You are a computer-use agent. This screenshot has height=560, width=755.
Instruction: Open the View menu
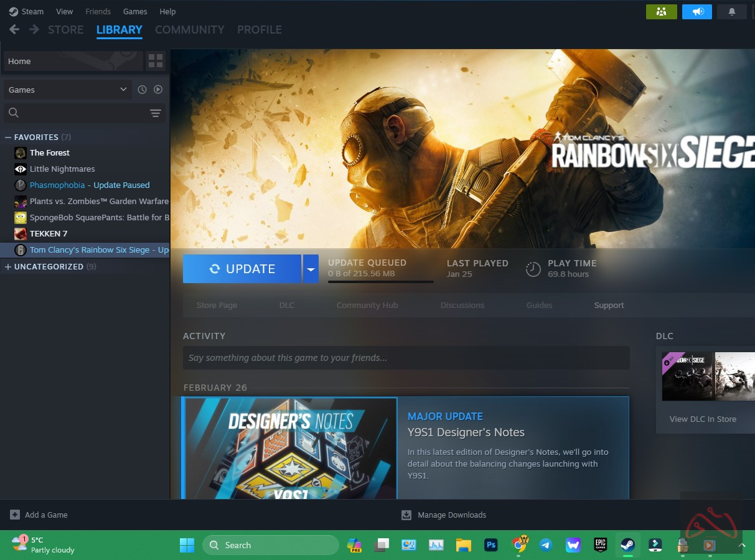[x=64, y=11]
